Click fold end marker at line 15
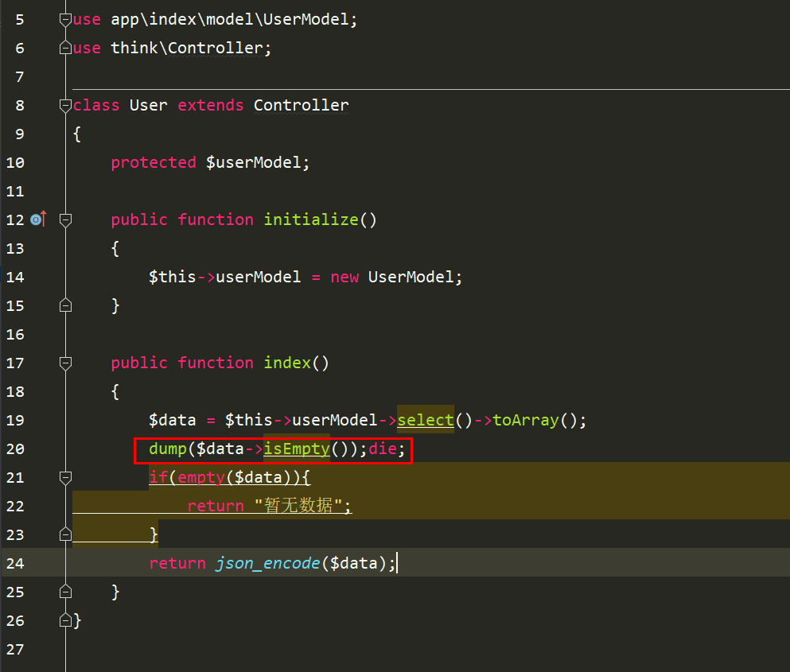790x672 pixels. pyautogui.click(x=65, y=305)
